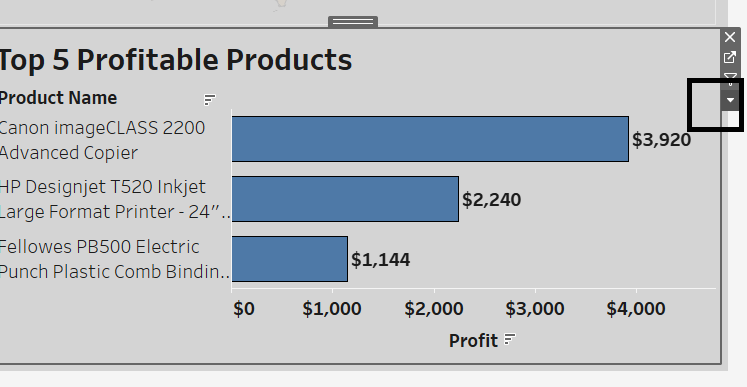Click the Product Name column header
The image size is (747, 387).
(x=58, y=98)
